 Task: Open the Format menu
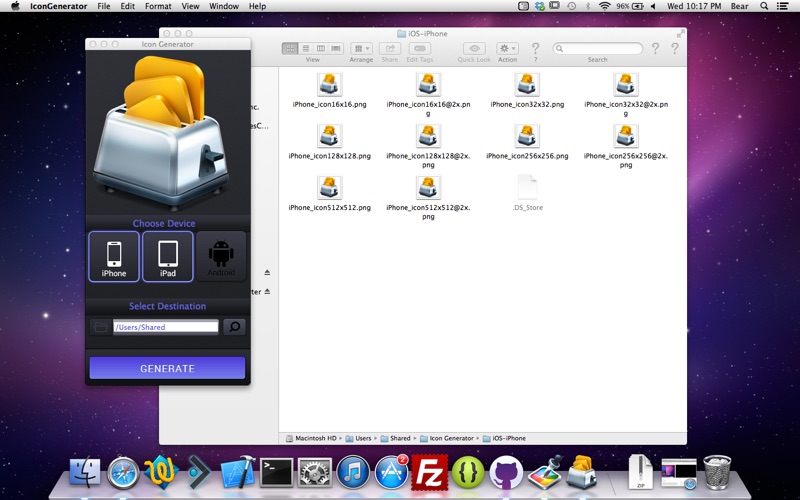pyautogui.click(x=158, y=6)
